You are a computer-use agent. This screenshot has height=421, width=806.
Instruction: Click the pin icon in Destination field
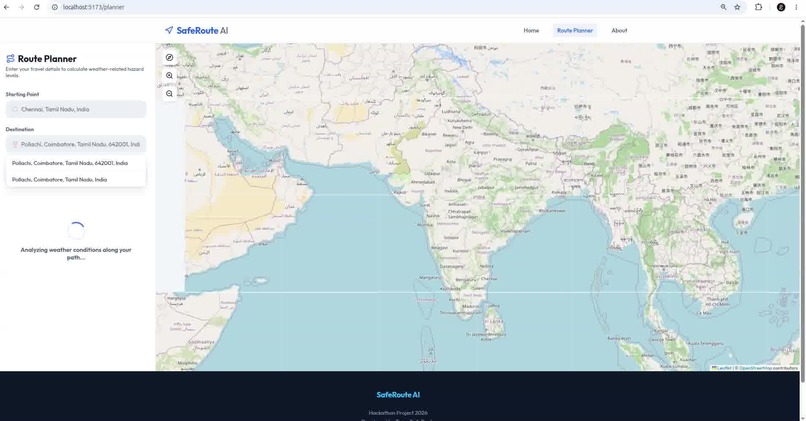click(15, 144)
